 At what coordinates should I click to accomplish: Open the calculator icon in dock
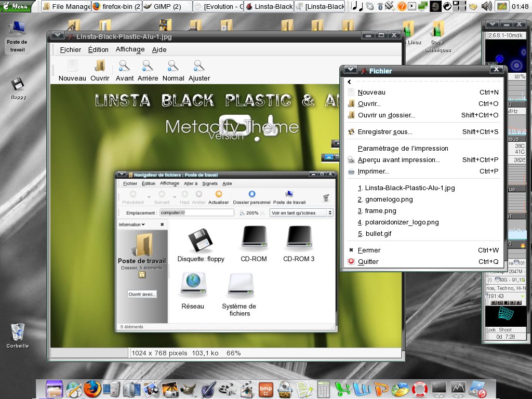coord(324,389)
